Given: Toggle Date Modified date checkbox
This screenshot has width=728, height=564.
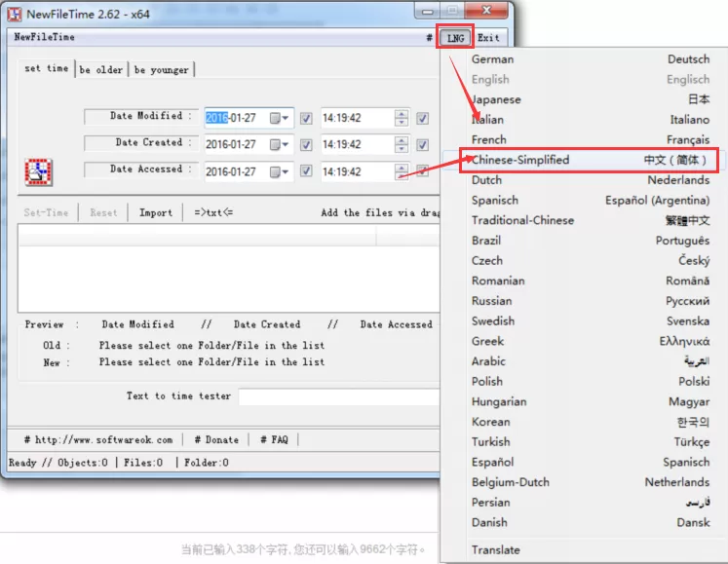Looking at the screenshot, I should 306,119.
